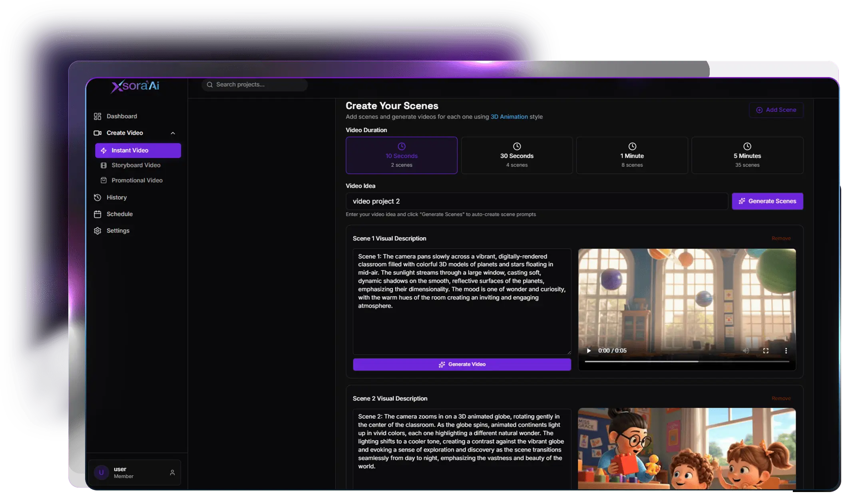Click the user avatar U

101,473
